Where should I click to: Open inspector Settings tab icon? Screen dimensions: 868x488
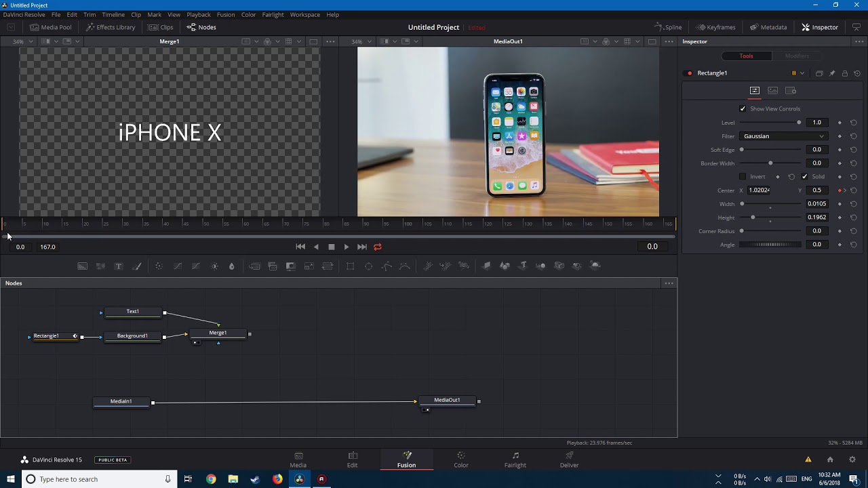(791, 90)
